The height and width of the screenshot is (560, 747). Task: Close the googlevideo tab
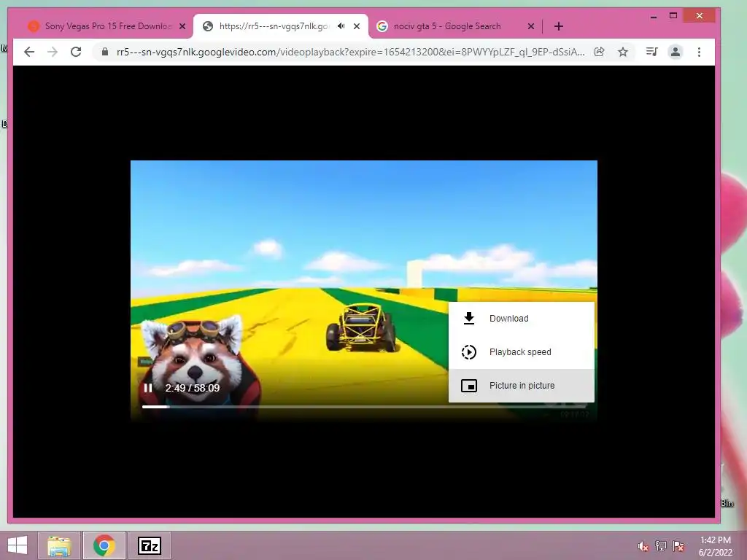point(356,26)
